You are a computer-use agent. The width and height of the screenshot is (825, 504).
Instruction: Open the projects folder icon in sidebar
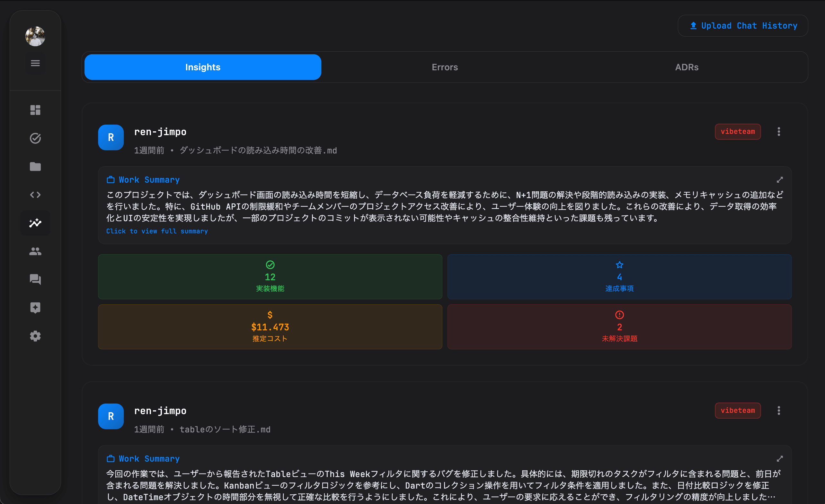tap(35, 166)
